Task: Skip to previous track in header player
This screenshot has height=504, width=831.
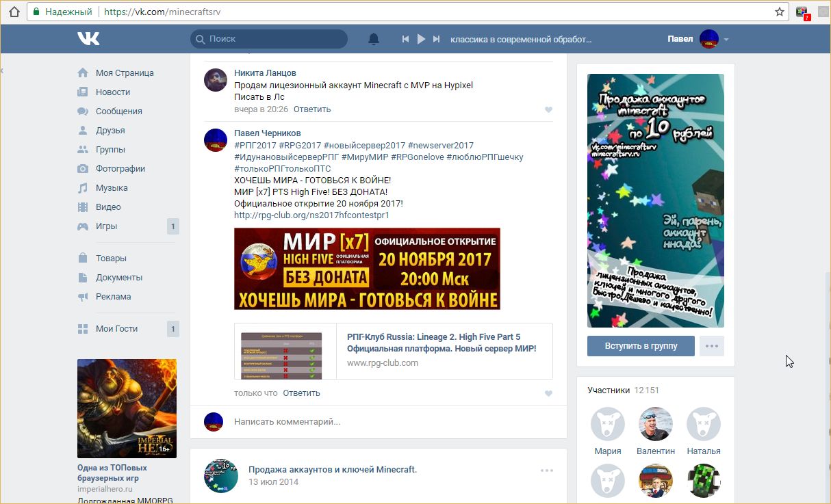Action: [405, 39]
